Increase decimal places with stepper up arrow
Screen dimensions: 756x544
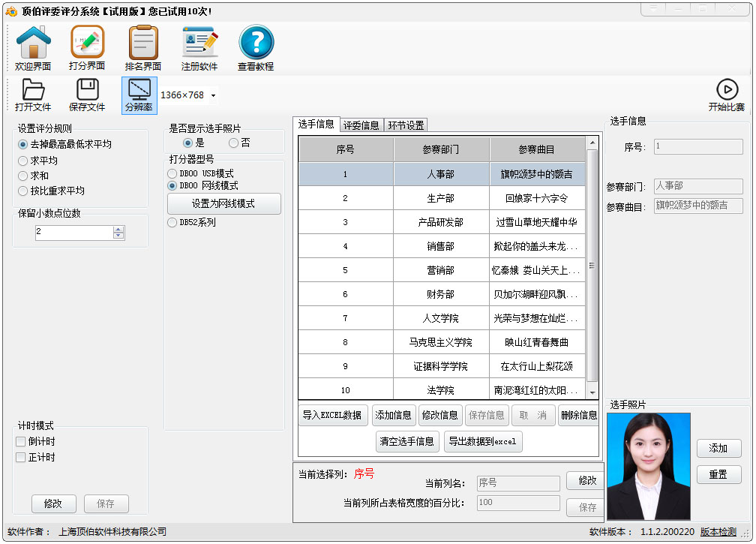[118, 230]
